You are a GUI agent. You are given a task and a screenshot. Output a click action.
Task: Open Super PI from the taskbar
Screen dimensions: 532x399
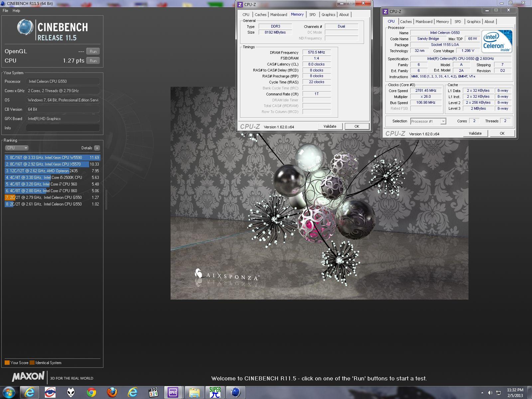(x=215, y=392)
